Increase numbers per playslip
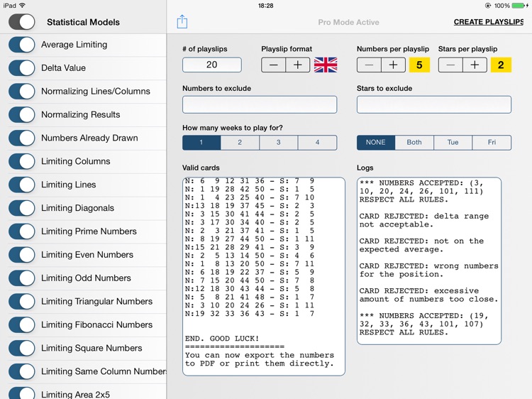Viewport: 532px width, 399px height. (x=393, y=65)
